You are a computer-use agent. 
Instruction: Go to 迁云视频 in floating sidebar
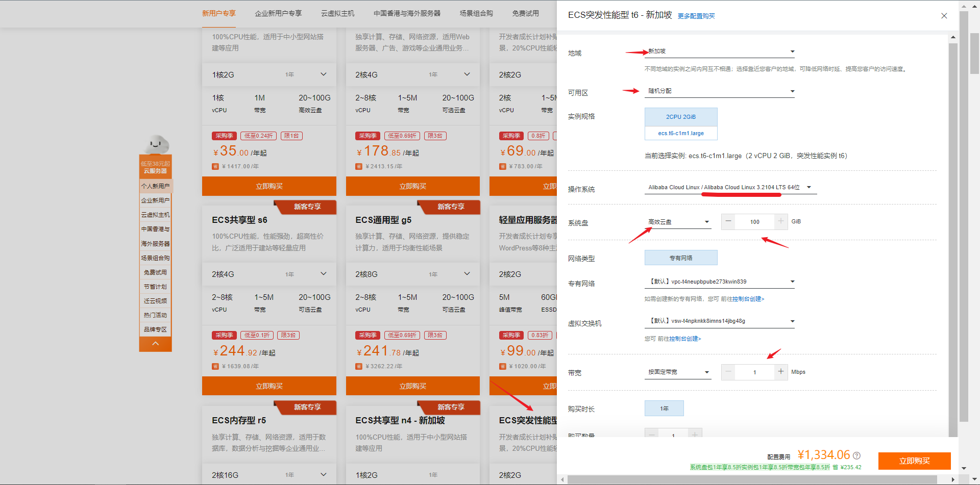click(155, 301)
